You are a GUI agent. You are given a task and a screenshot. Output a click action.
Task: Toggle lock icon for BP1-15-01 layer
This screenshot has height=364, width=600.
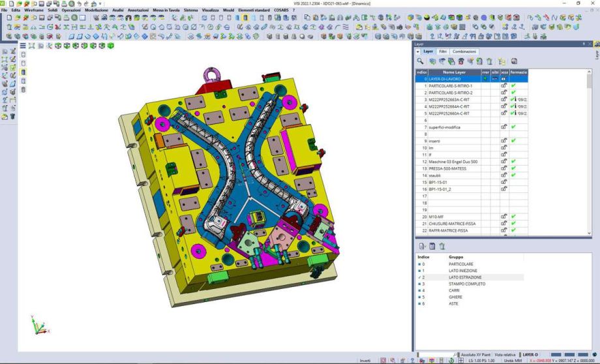pyautogui.click(x=504, y=182)
